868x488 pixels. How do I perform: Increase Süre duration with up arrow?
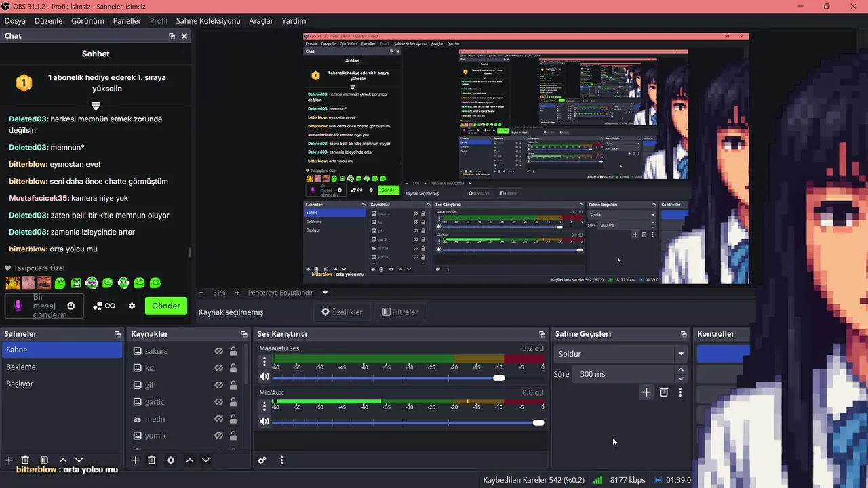click(681, 370)
